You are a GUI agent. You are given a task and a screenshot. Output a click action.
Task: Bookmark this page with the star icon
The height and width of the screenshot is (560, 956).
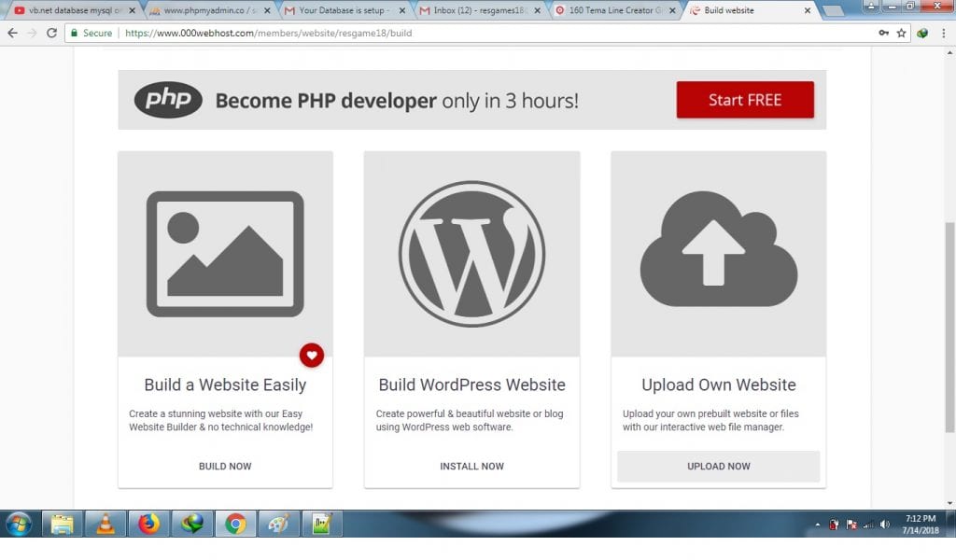(902, 33)
